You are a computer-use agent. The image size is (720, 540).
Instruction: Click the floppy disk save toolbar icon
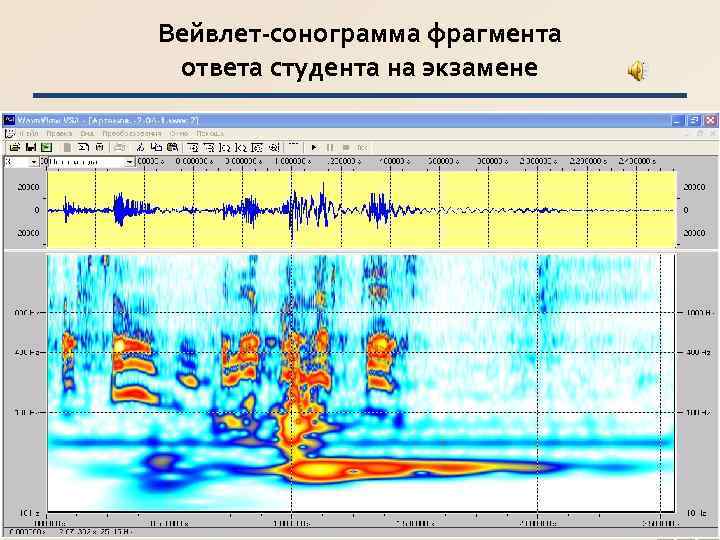(x=30, y=147)
